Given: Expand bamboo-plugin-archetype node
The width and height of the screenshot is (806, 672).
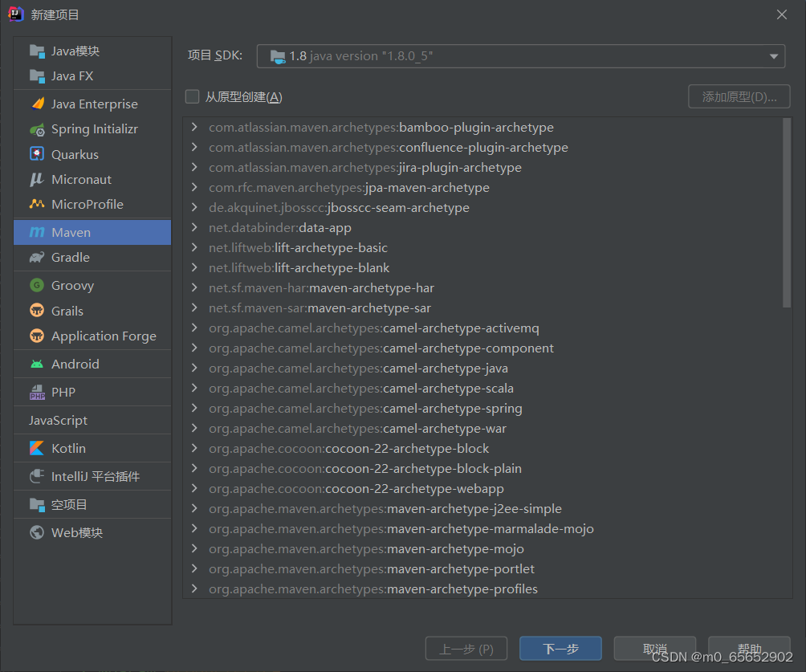Looking at the screenshot, I should click(x=195, y=127).
